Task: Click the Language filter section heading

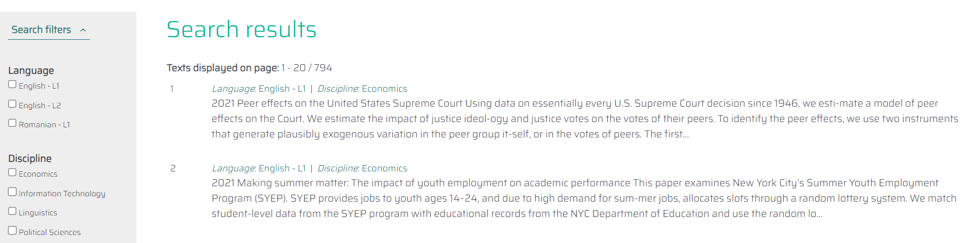Action: 31,71
